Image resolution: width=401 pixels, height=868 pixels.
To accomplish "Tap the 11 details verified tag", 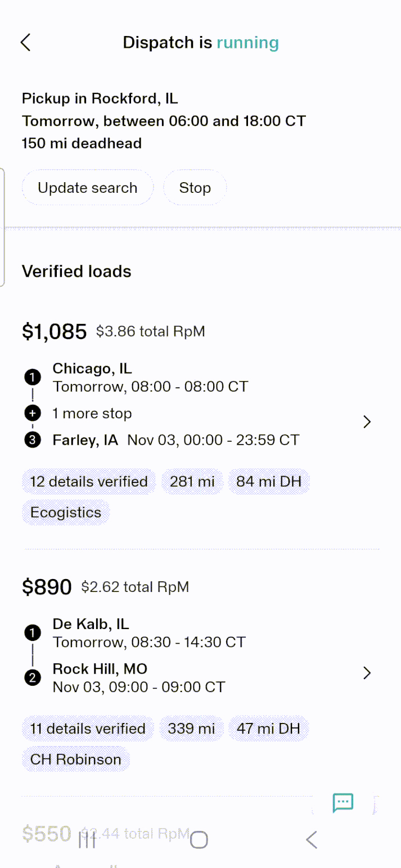I will 88,729.
